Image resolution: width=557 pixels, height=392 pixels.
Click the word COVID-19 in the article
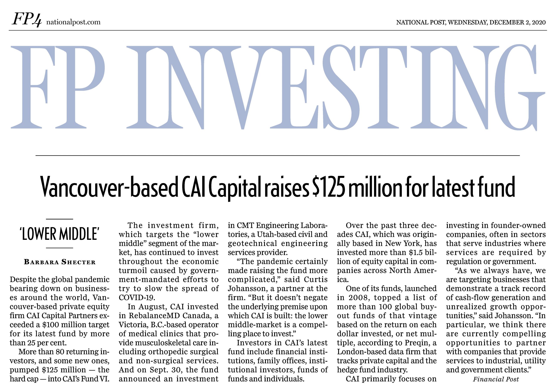tap(136, 297)
